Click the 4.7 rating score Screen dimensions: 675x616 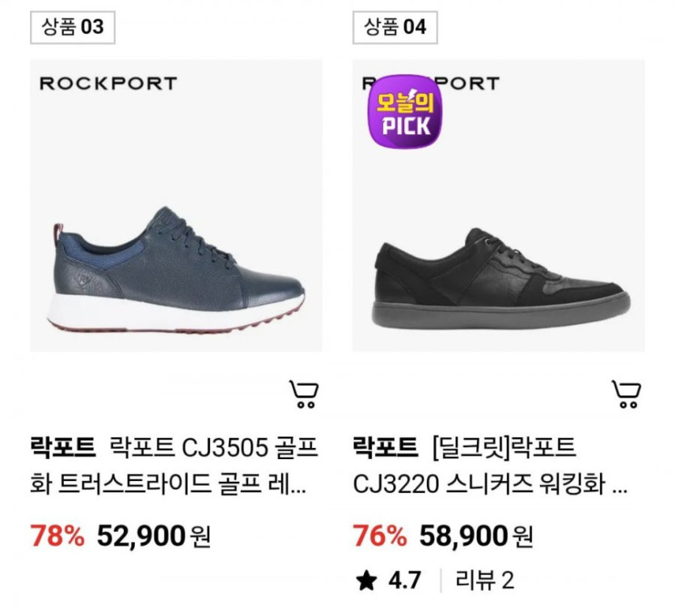(405, 580)
